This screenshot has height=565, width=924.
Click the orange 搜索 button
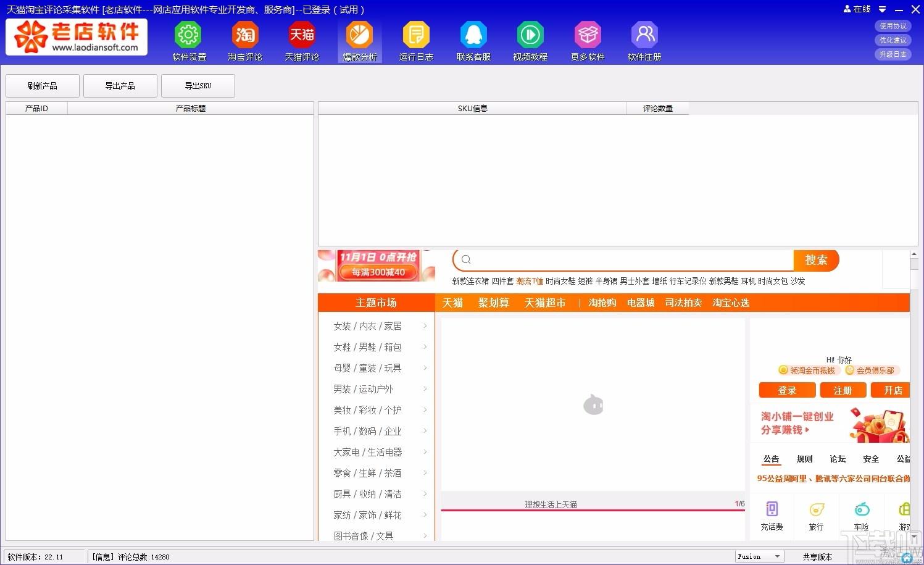tap(816, 260)
